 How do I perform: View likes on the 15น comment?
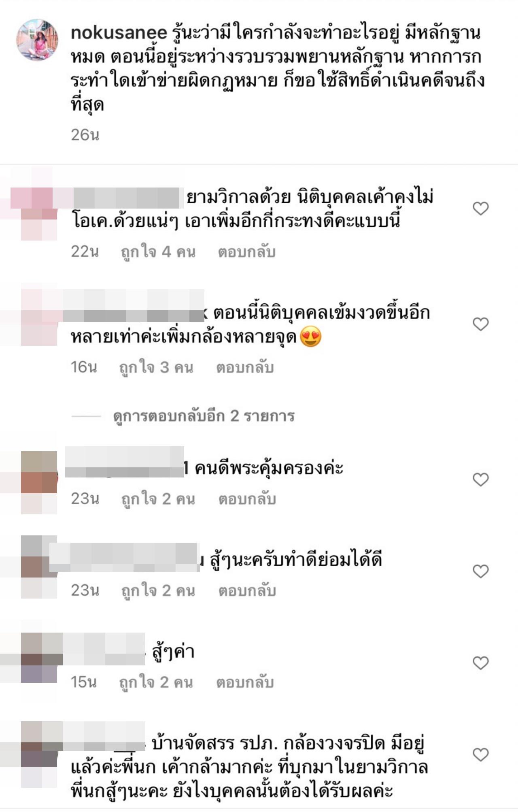(156, 682)
